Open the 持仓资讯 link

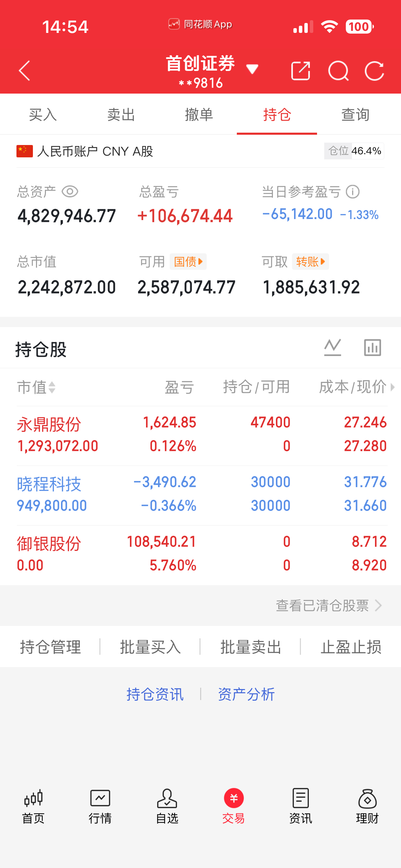tap(155, 695)
